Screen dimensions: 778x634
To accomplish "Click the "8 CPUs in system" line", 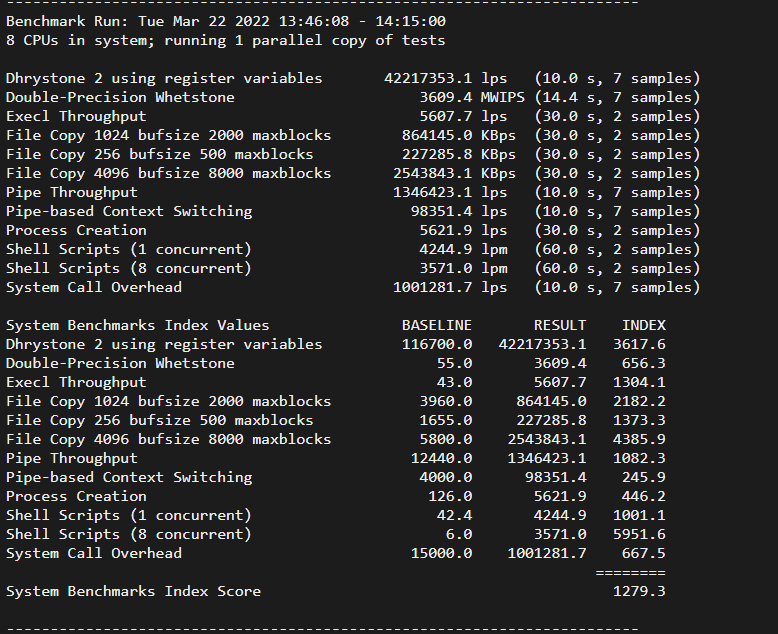I will (x=226, y=40).
